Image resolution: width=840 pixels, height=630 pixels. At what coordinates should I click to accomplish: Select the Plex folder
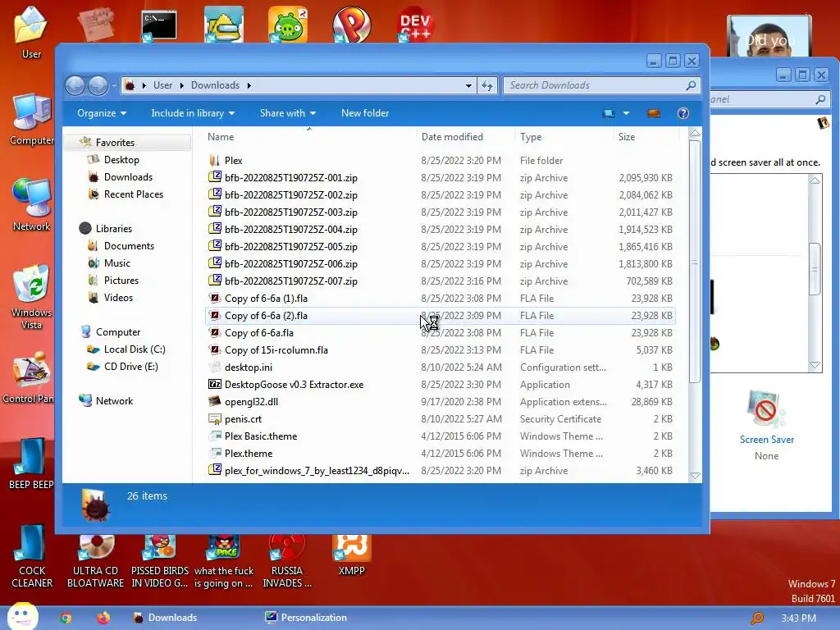click(x=440, y=160)
